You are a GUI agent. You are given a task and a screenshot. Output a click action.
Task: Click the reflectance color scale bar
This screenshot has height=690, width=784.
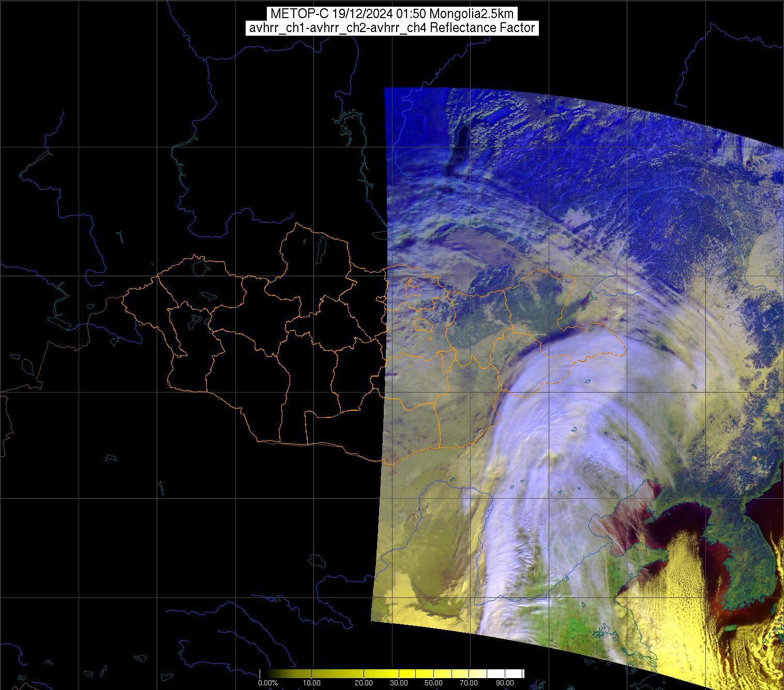(392, 673)
